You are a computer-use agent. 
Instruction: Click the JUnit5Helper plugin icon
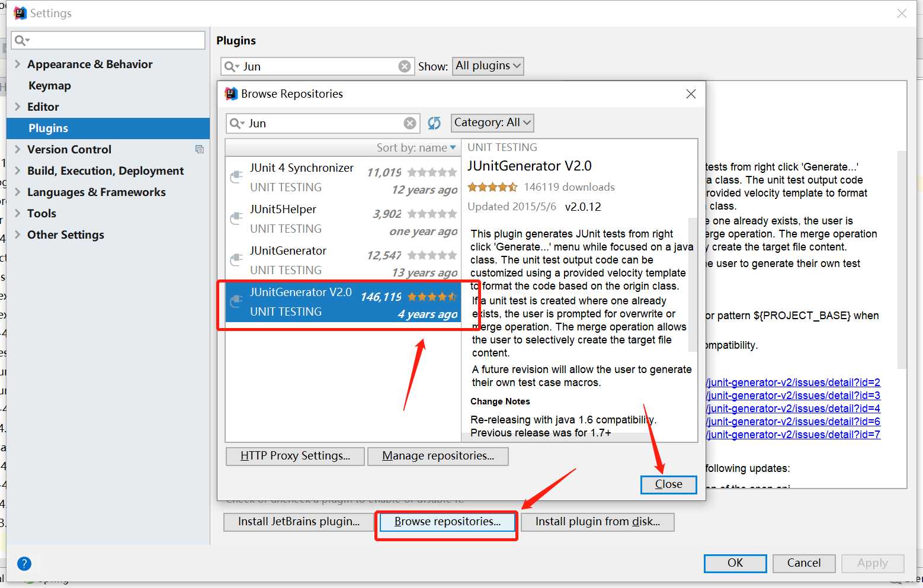pyautogui.click(x=236, y=218)
